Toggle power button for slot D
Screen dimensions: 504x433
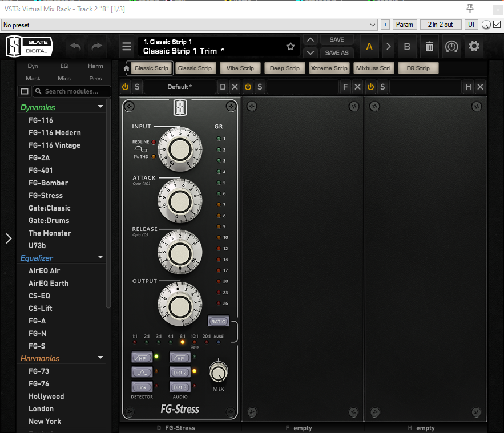click(x=125, y=87)
